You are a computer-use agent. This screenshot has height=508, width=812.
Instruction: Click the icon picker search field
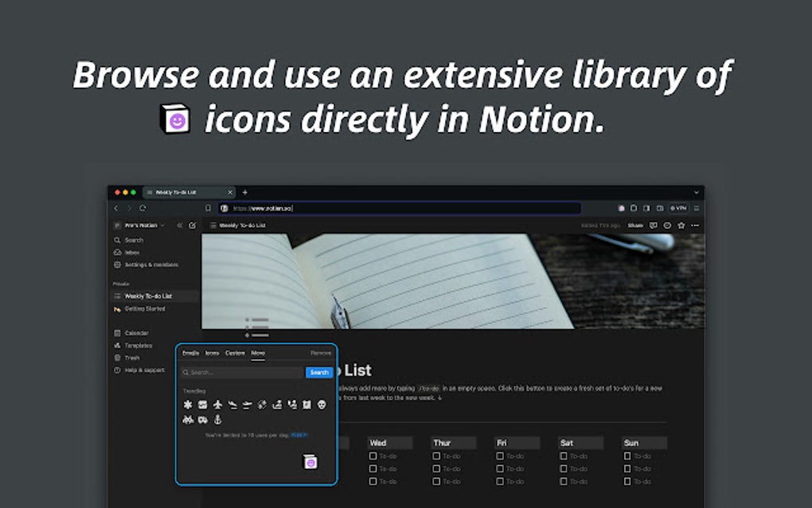coord(231,372)
